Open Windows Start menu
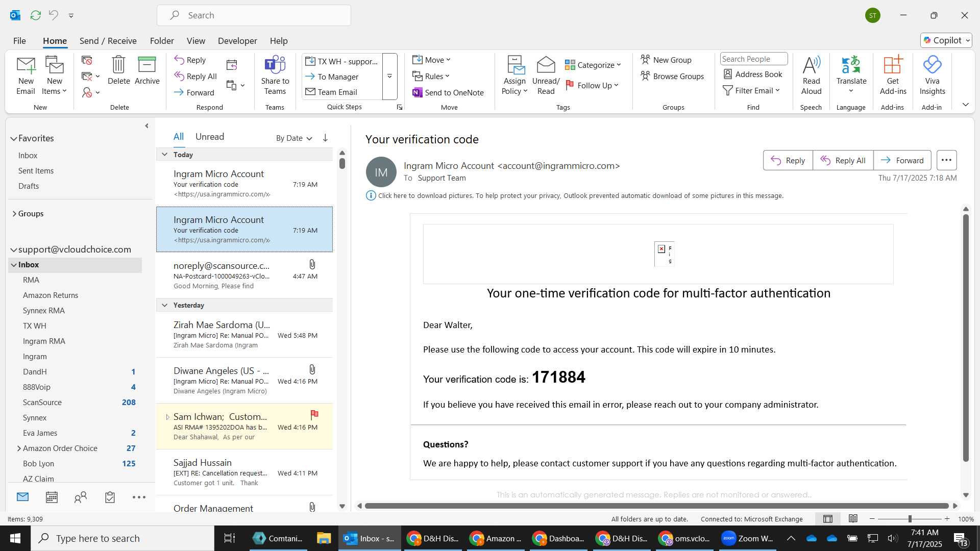This screenshot has width=980, height=551. (15, 538)
